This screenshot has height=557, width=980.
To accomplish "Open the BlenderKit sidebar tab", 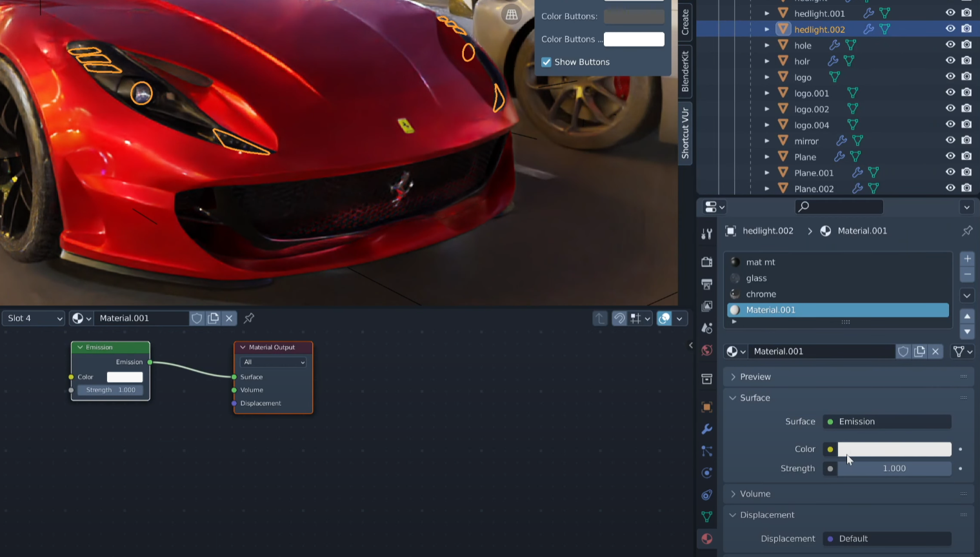I will coord(685,72).
